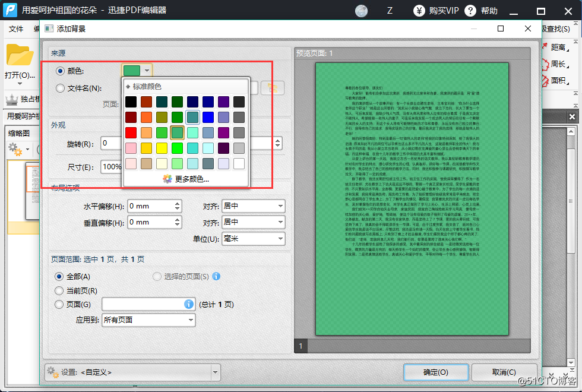Adjust the 水平偏移 spinner arrows
This screenshot has width=582, height=392.
click(x=178, y=206)
